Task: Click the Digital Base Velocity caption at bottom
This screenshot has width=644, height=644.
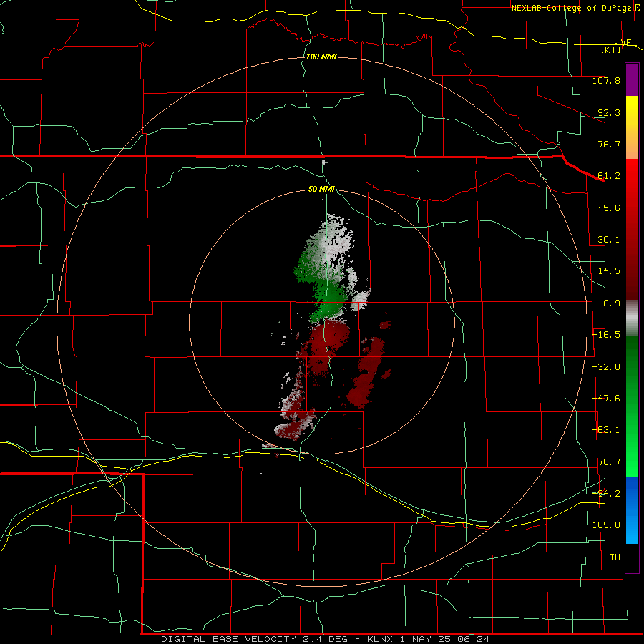Action: tap(325, 639)
